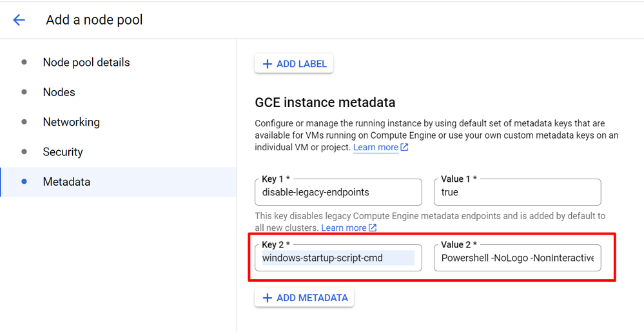Click the gray bullet beside Security
The height and width of the screenshot is (332, 644).
[x=24, y=152]
